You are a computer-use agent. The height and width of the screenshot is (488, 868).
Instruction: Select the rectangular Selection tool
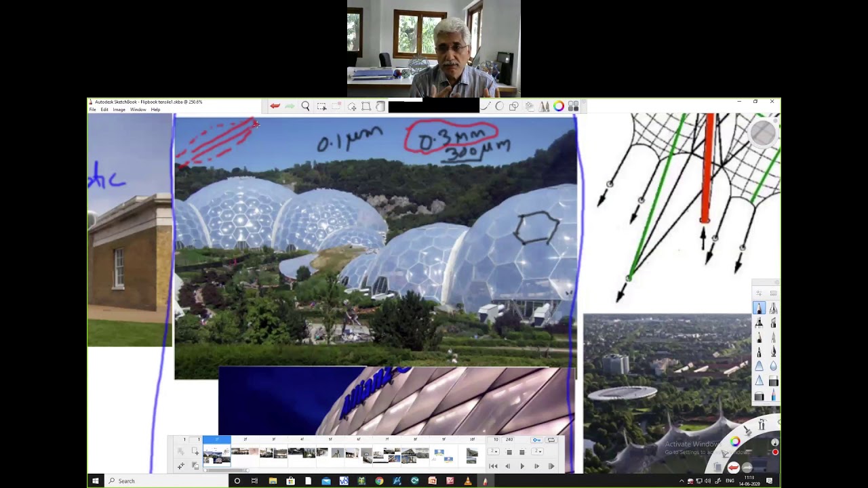[x=321, y=106]
